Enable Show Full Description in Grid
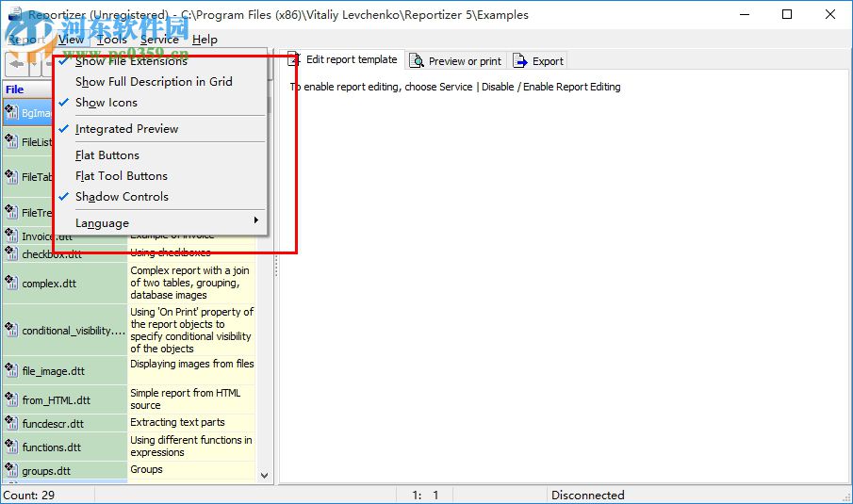The height and width of the screenshot is (504, 853). coord(160,82)
